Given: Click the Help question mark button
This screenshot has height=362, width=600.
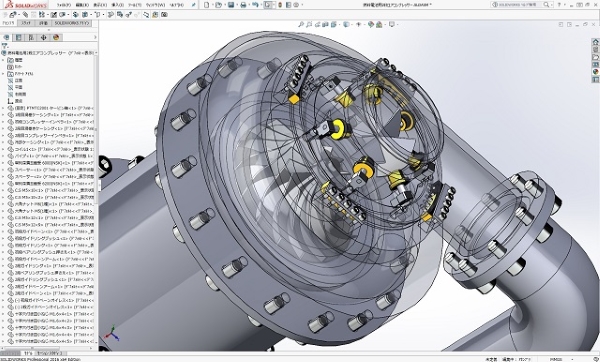Looking at the screenshot, I should [x=559, y=5].
